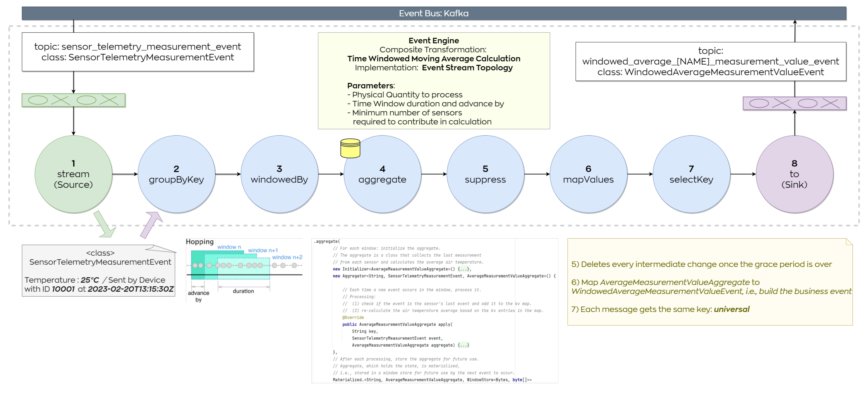This screenshot has height=394, width=868.
Task: Click the mapValues node
Action: coord(588,174)
